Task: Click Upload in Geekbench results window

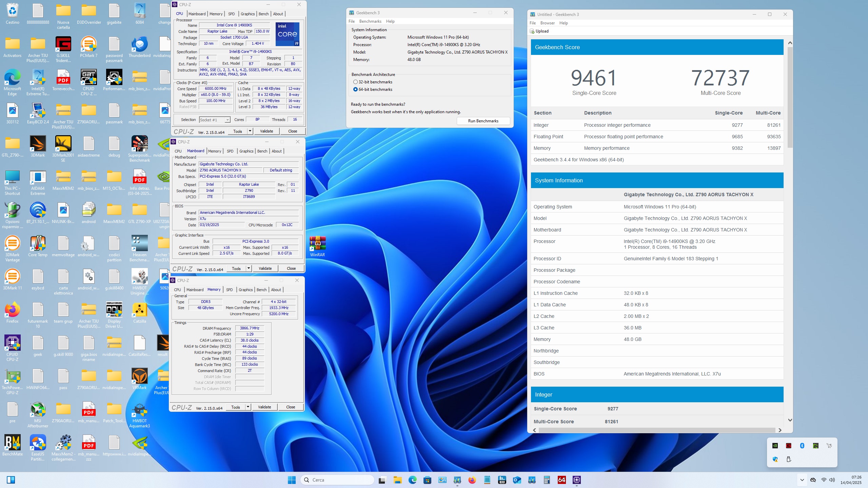Action: [x=539, y=31]
